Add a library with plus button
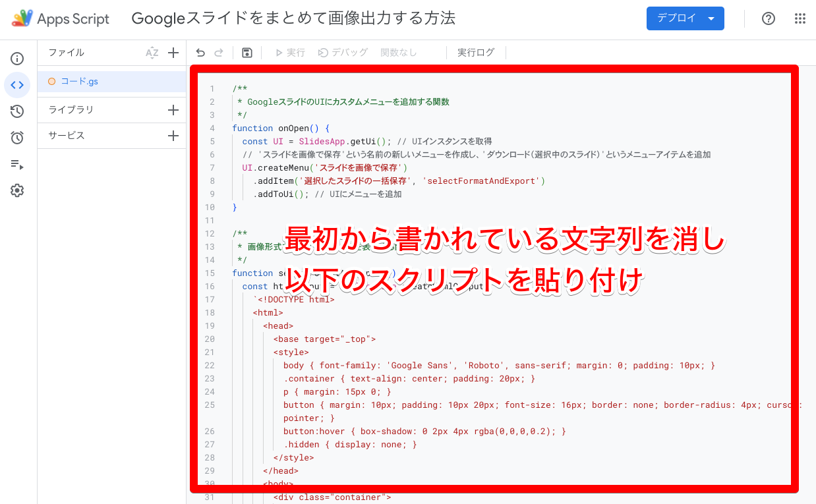 click(x=173, y=110)
